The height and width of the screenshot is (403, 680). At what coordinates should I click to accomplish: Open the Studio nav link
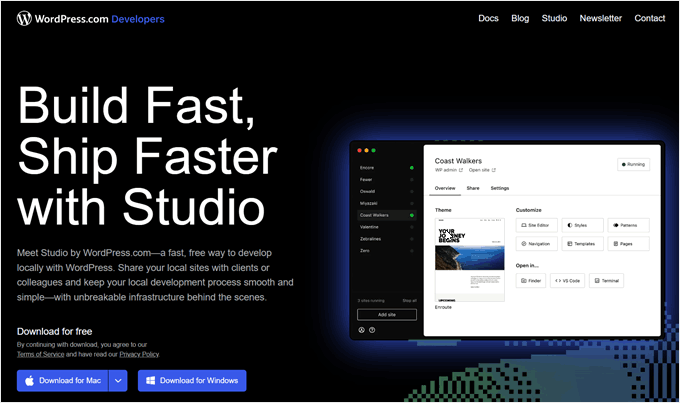(554, 18)
